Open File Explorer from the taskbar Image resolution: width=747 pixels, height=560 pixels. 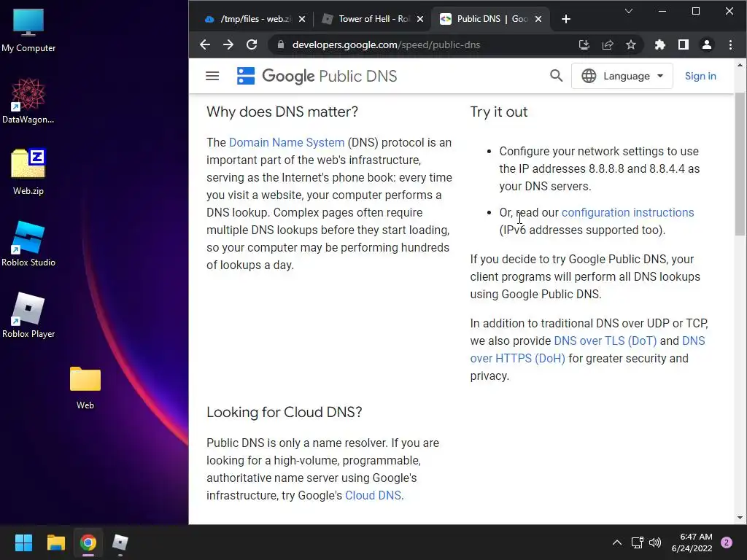point(55,542)
